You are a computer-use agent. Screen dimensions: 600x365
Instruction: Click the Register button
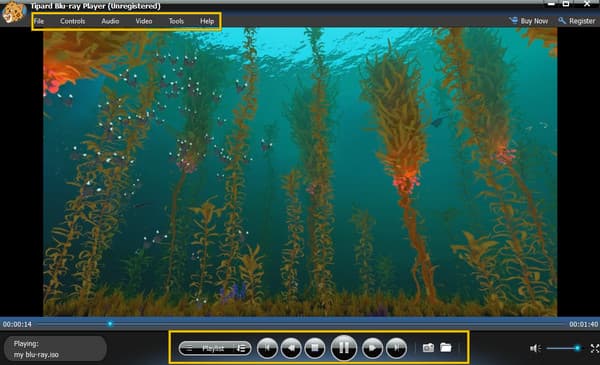coord(577,21)
